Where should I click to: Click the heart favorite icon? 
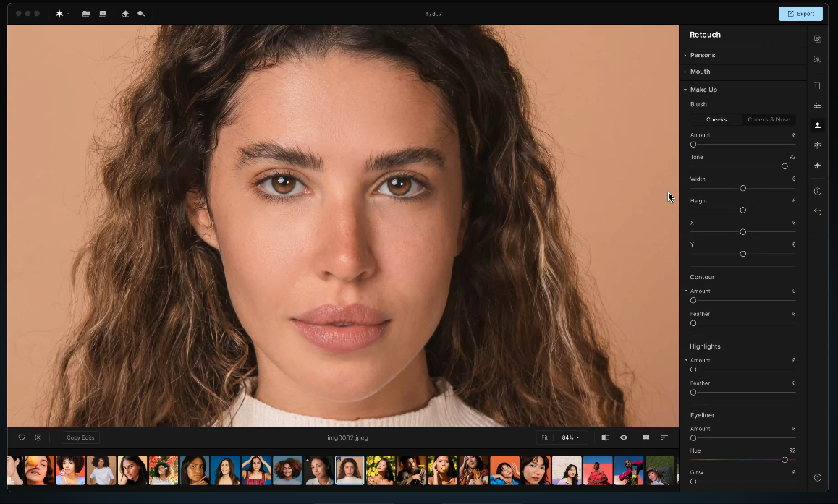point(22,437)
